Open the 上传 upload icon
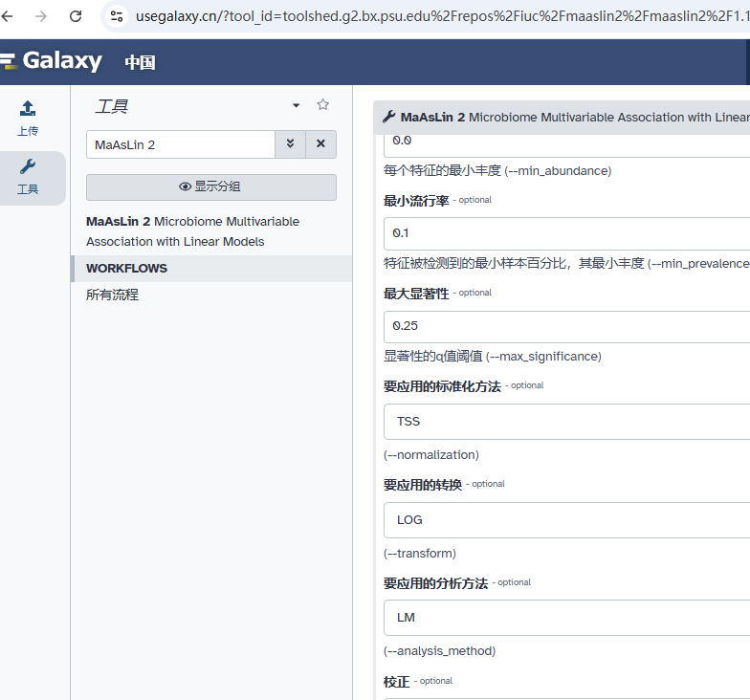Viewport: 750px width, 700px height. click(28, 119)
